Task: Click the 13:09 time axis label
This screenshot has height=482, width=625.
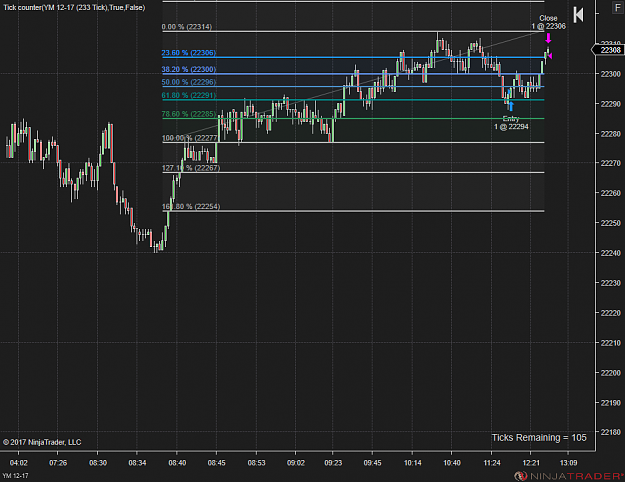Action: [568, 463]
